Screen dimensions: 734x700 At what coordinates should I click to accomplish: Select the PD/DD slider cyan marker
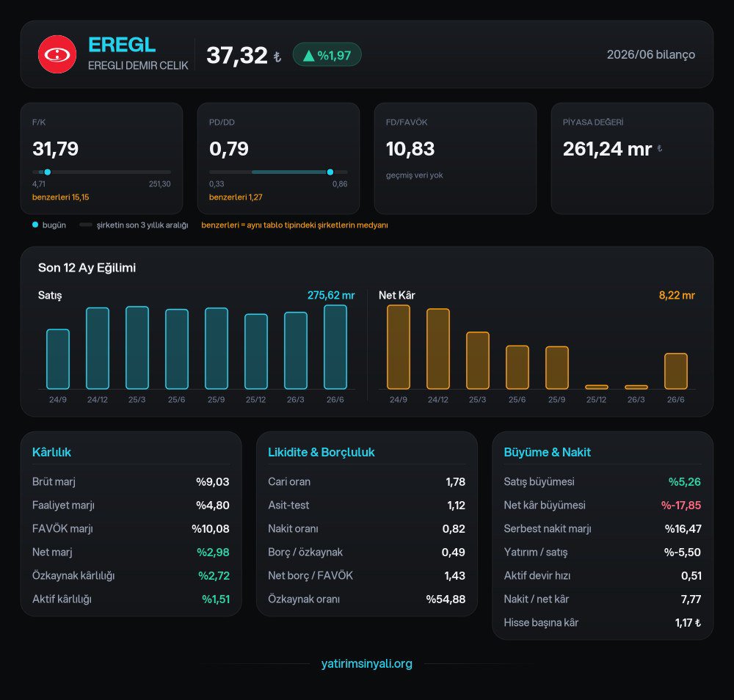[330, 172]
